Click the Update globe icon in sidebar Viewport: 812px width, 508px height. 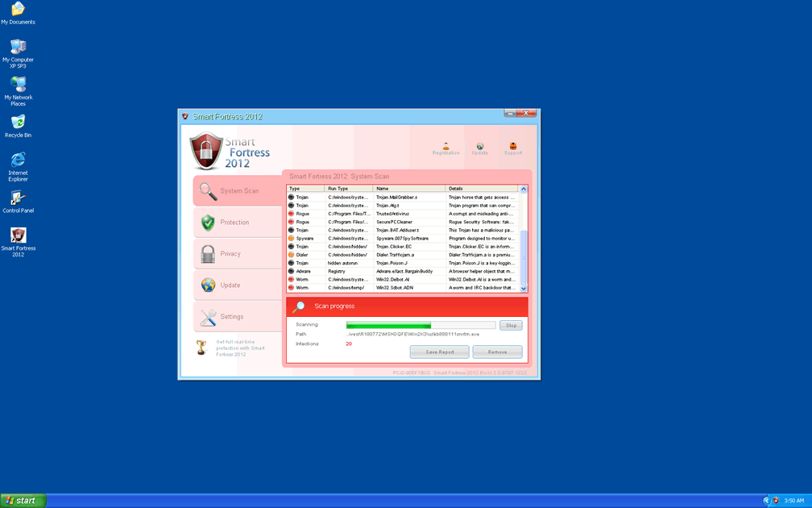(x=208, y=285)
